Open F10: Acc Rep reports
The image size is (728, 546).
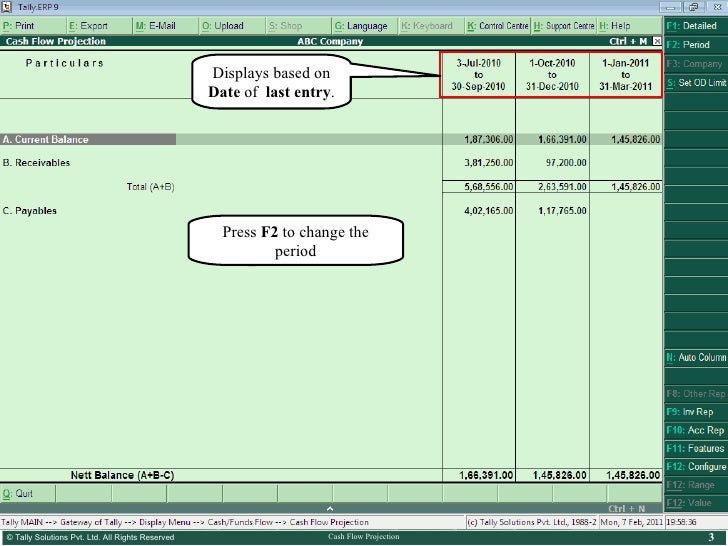tap(696, 431)
